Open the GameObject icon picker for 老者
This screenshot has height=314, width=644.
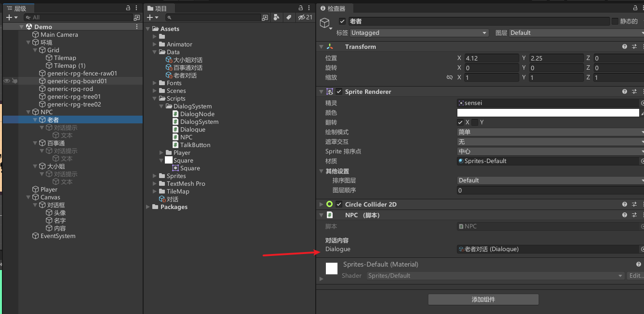[x=326, y=24]
